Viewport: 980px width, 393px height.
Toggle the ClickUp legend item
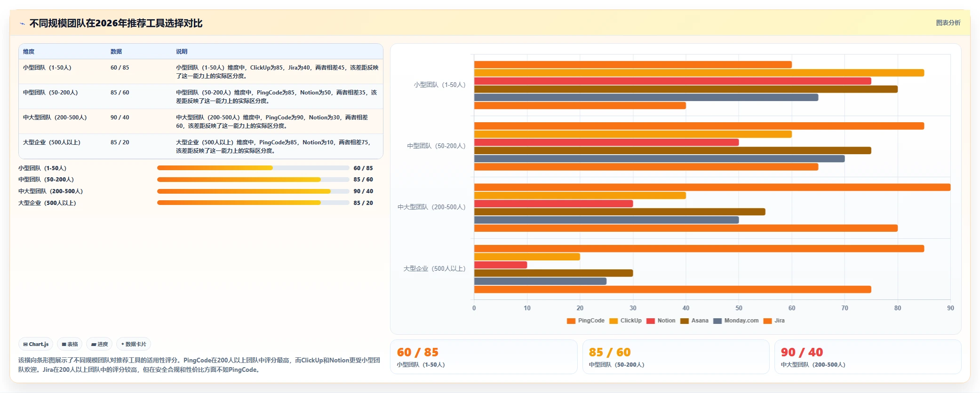625,321
